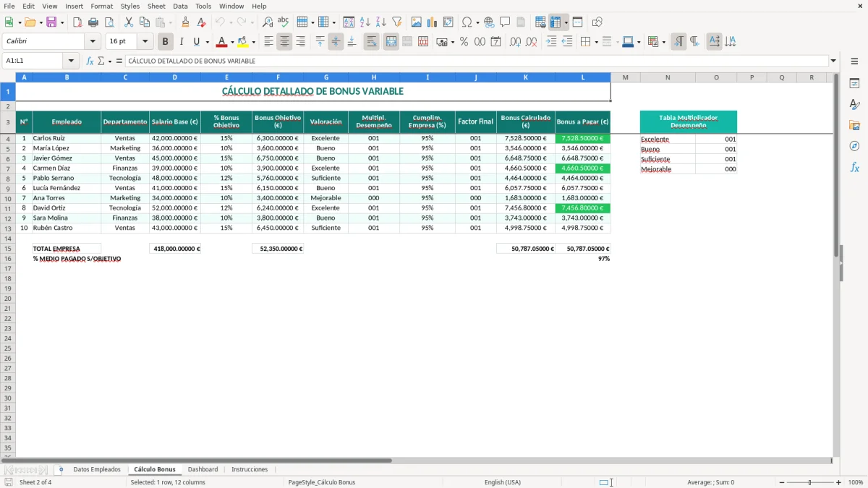The height and width of the screenshot is (488, 868).
Task: Open the Underline style dropdown arrow
Action: pyautogui.click(x=207, y=42)
